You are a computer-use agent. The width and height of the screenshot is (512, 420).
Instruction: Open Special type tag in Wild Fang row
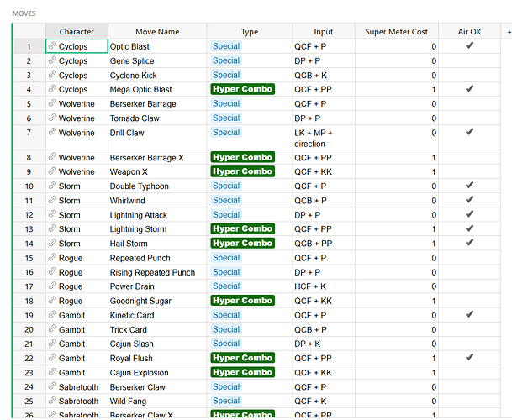click(x=226, y=401)
